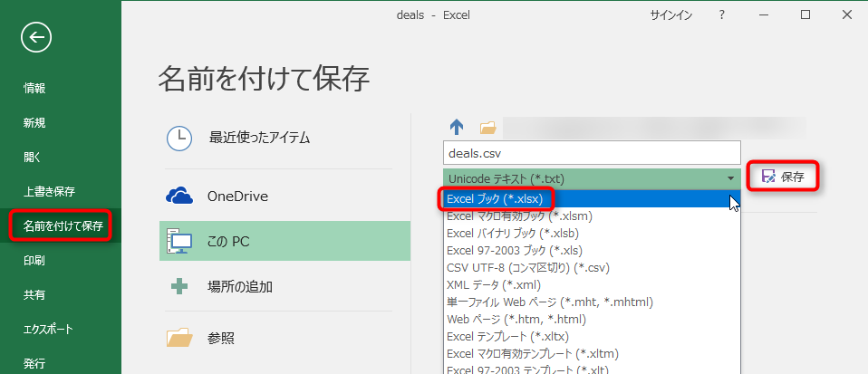Screen dimensions: 868x374
Task: Click the folder icon for 参照
Action: tap(179, 338)
